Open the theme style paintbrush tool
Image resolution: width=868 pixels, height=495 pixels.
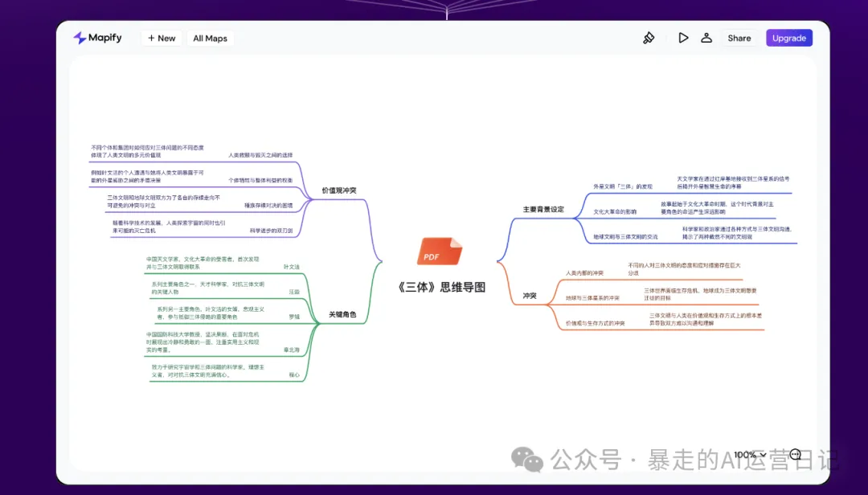pyautogui.click(x=649, y=38)
